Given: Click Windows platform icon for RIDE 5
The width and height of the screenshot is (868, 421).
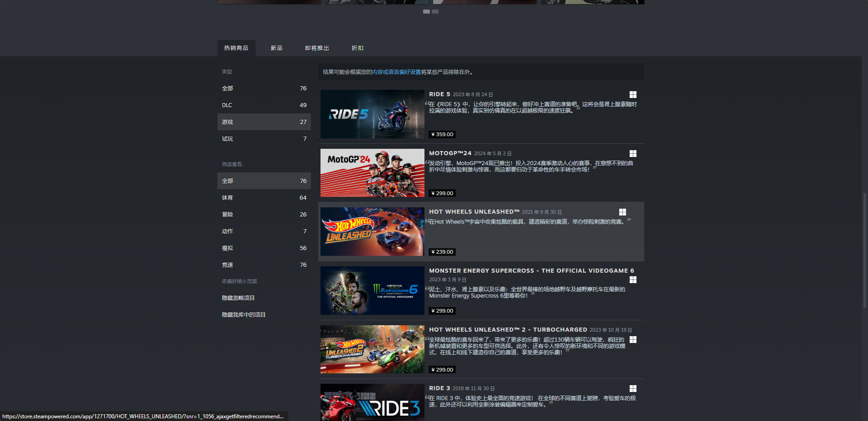Looking at the screenshot, I should click(x=633, y=94).
